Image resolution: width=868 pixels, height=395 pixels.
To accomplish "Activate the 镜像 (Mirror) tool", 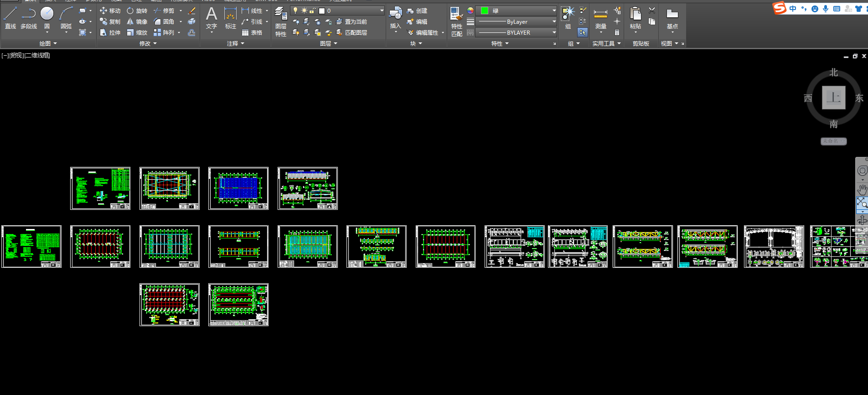I will [137, 21].
